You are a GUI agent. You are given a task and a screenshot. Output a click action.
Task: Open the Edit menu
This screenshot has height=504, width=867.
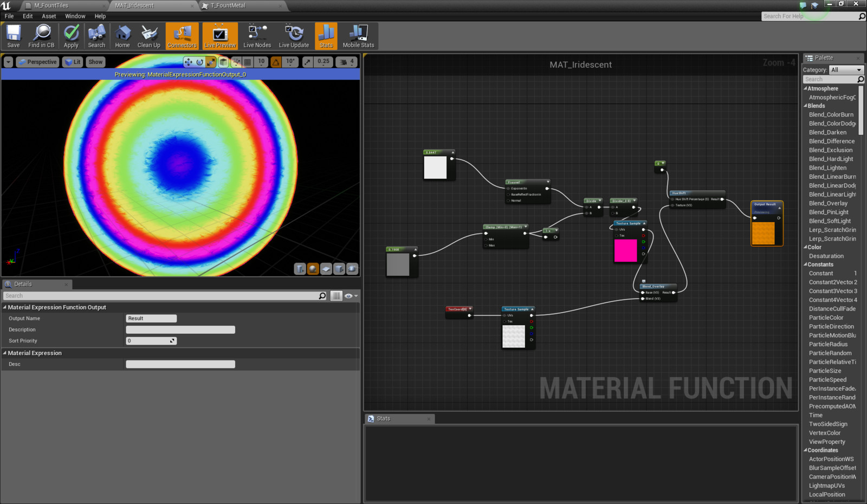(28, 16)
